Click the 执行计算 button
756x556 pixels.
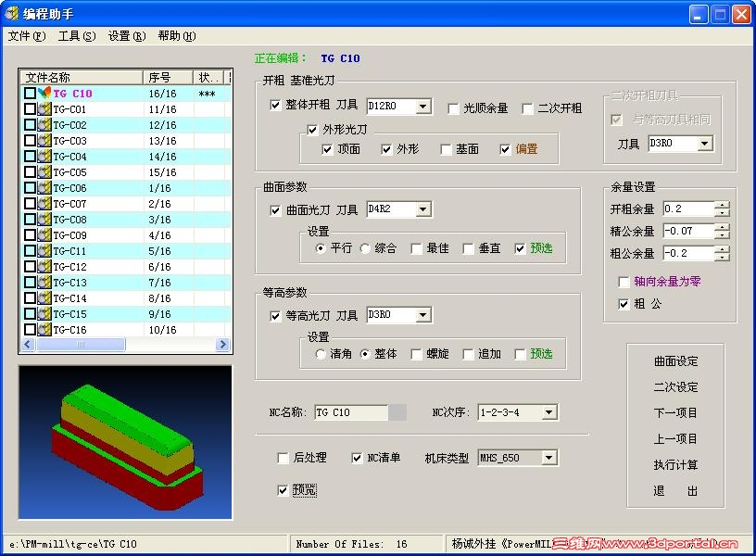[674, 465]
